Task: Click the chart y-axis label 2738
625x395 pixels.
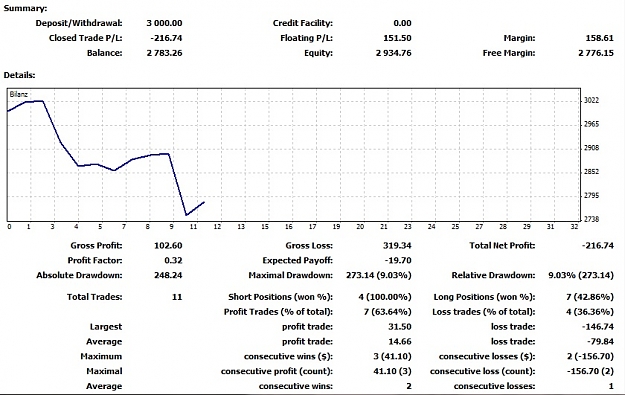Action: 592,219
